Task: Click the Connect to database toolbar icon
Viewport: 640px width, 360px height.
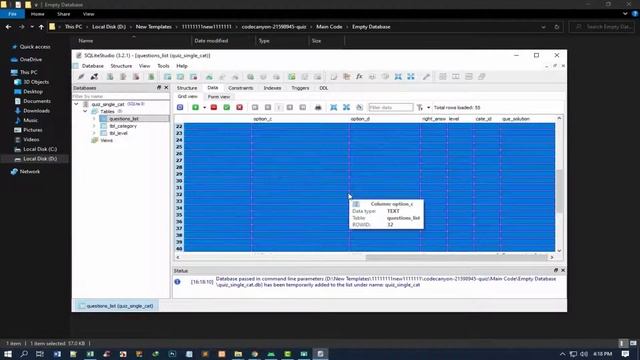Action: tap(81, 77)
